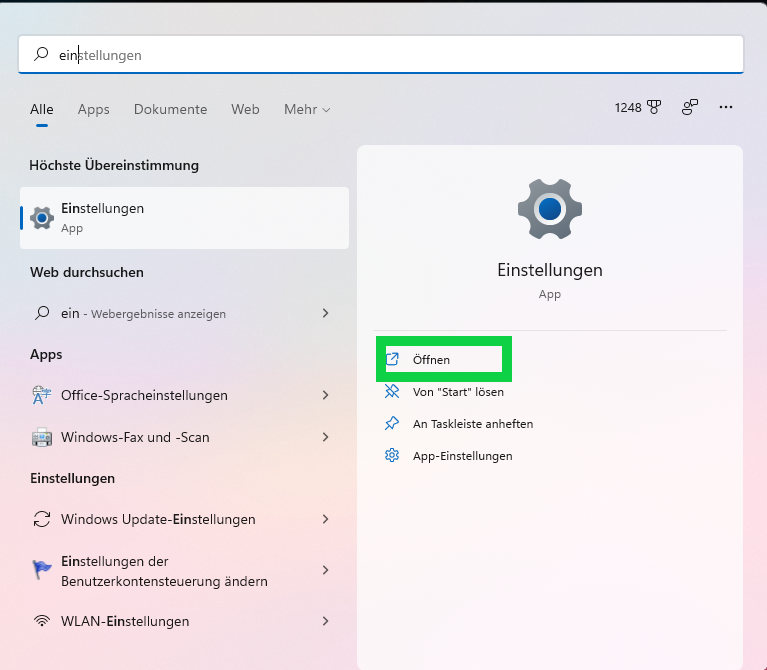Viewport: 767px width, 670px height.
Task: Click Von "Start" lösen
Action: [458, 392]
